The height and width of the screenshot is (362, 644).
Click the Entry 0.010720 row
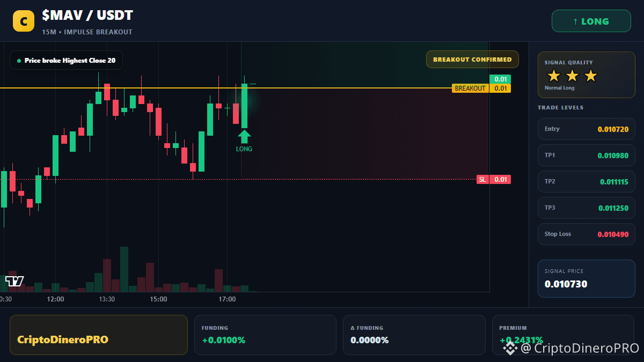tap(587, 129)
